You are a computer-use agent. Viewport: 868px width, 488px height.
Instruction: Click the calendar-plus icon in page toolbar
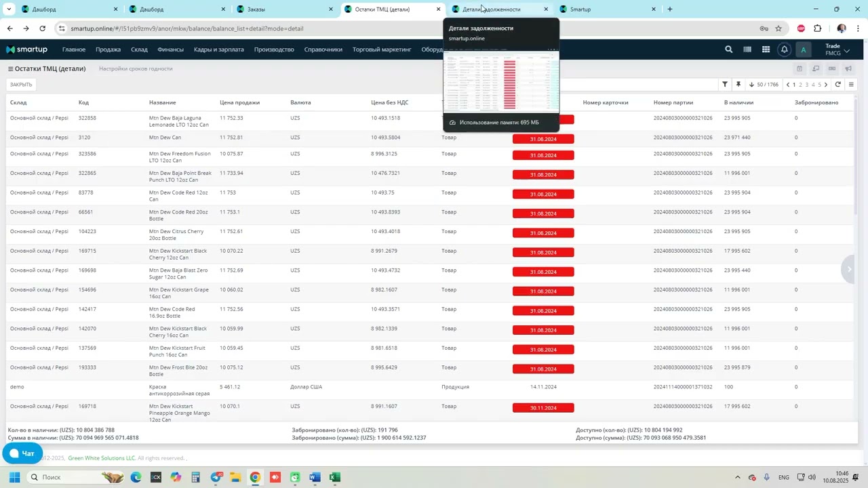(800, 68)
